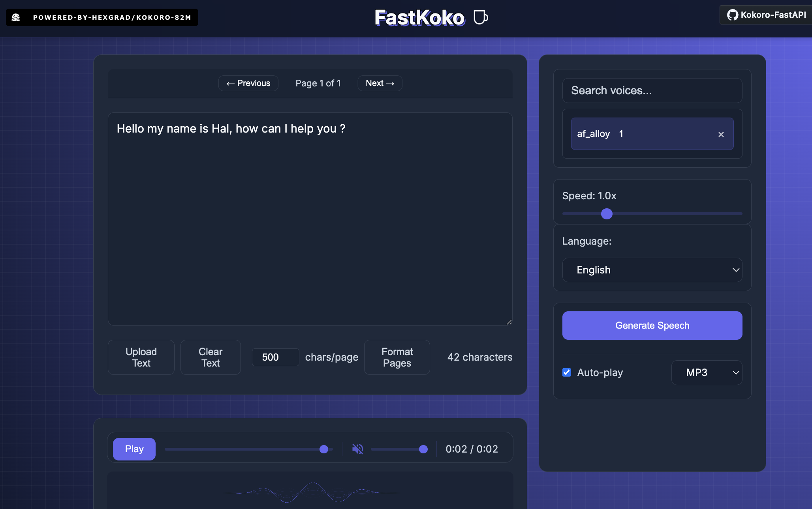Click the 500 chars/page number field
The image size is (812, 509).
(x=275, y=357)
